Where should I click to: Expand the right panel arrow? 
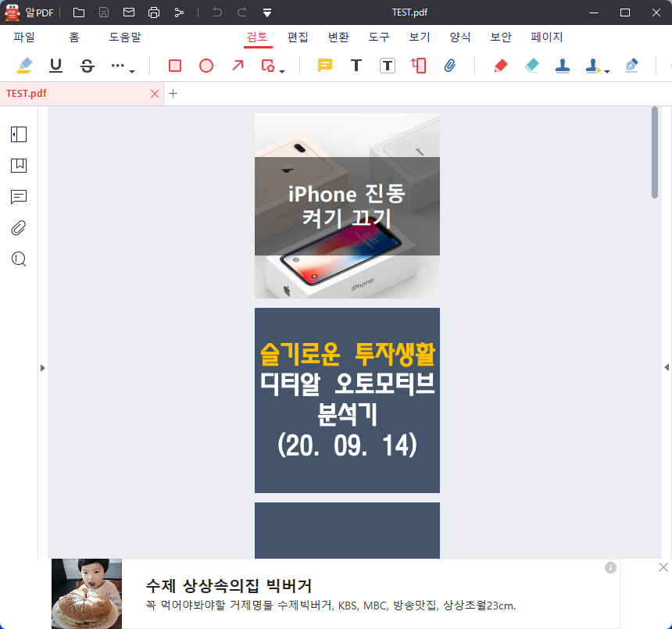[667, 367]
